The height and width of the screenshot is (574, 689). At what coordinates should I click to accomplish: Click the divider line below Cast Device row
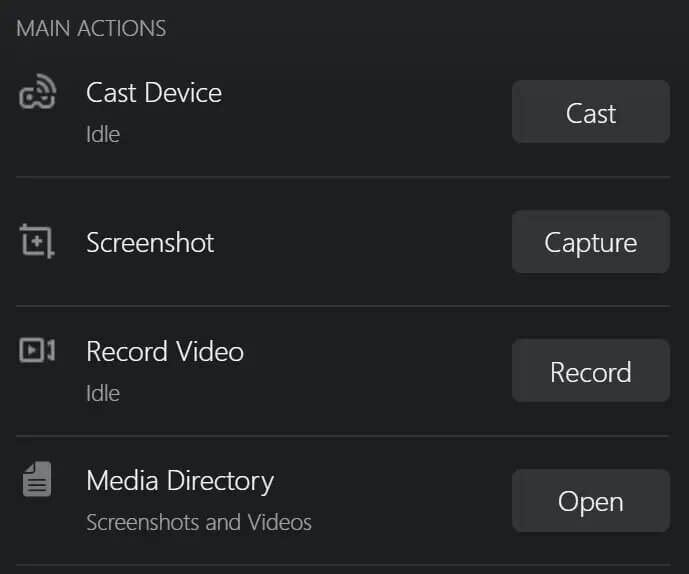tap(344, 177)
